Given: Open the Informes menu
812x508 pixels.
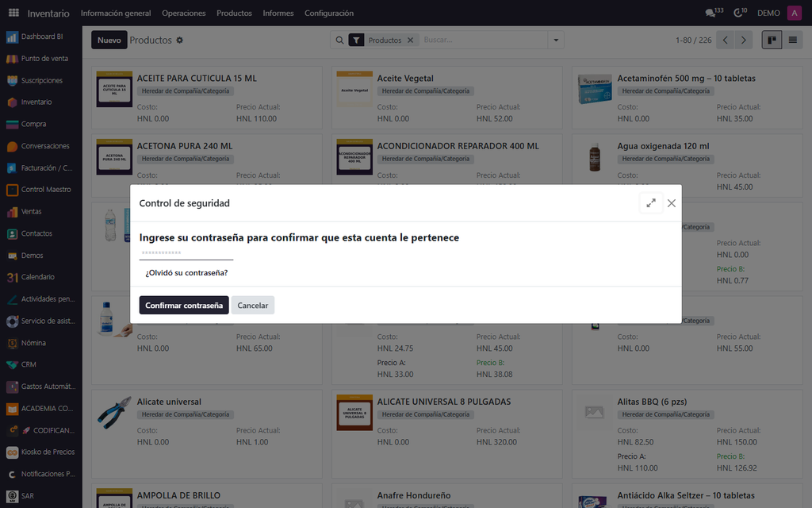Looking at the screenshot, I should [x=278, y=13].
